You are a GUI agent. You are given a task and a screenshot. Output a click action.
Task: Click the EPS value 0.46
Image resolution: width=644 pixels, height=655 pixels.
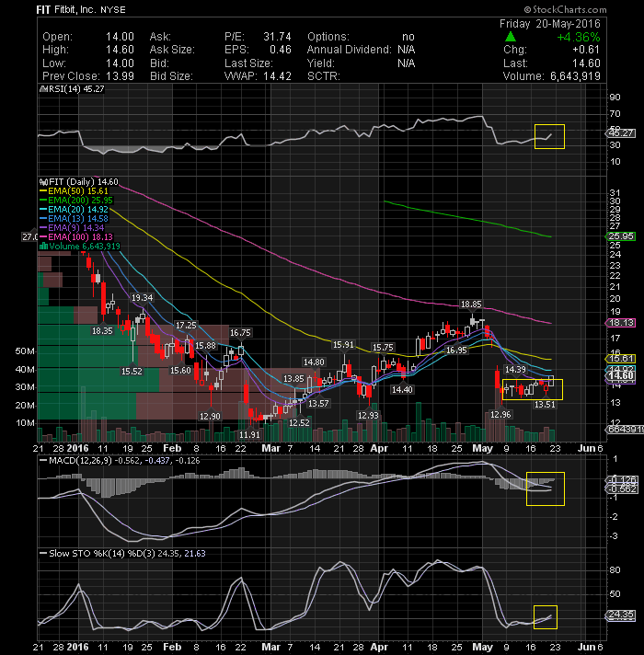[x=281, y=50]
